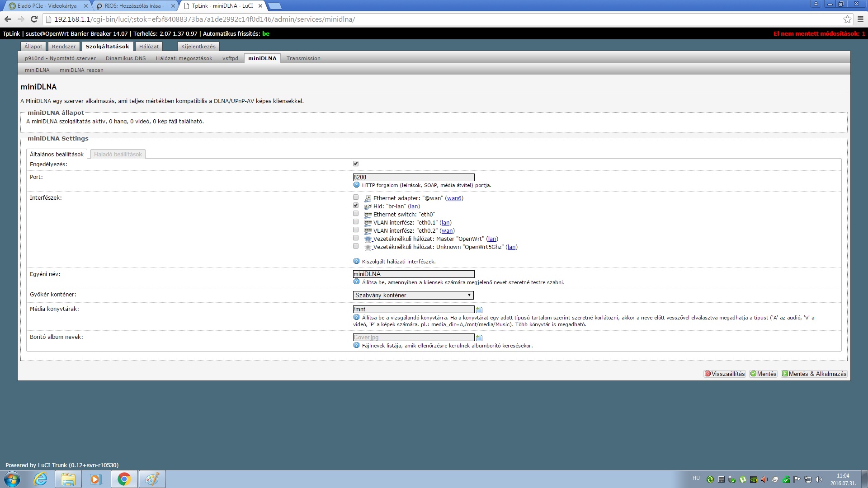Open the Transmission service tab
The width and height of the screenshot is (868, 488).
(303, 58)
